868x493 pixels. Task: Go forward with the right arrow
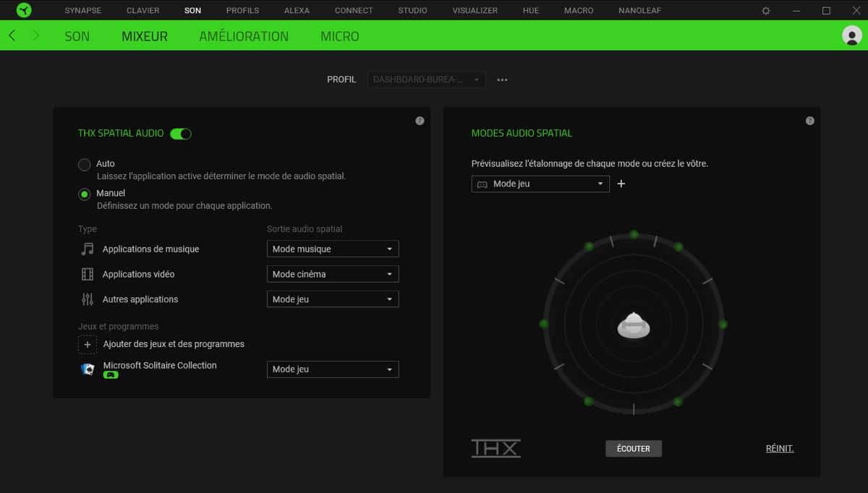click(36, 35)
